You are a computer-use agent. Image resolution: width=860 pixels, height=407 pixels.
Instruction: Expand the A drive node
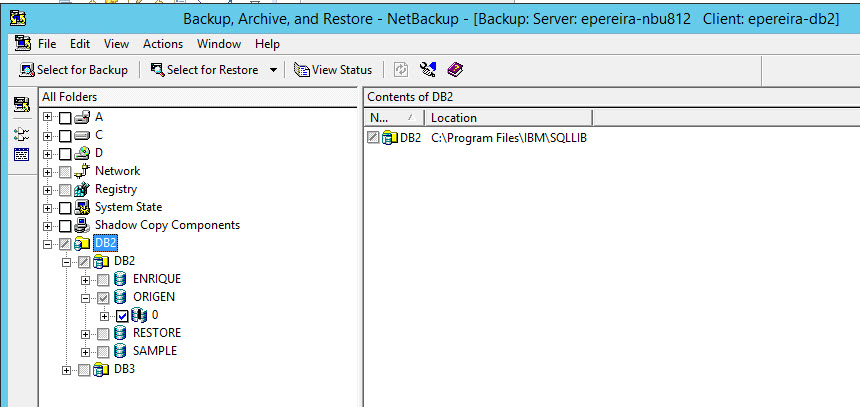(x=48, y=118)
